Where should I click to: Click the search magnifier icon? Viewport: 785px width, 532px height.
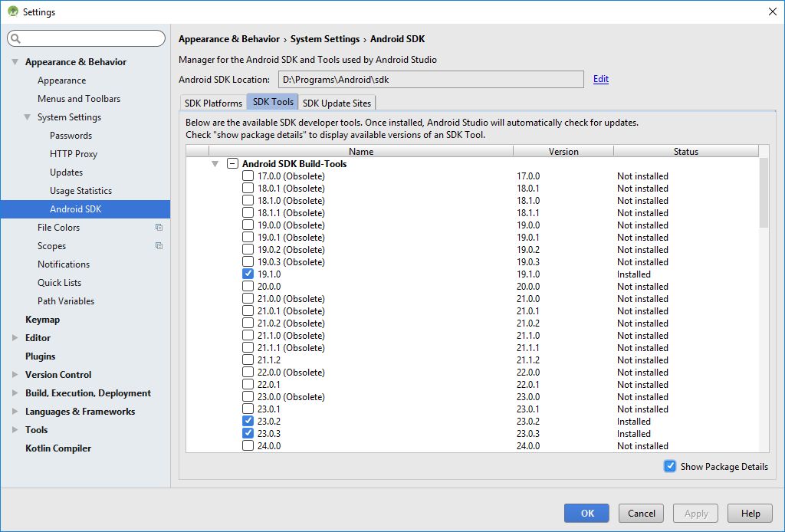coord(15,38)
